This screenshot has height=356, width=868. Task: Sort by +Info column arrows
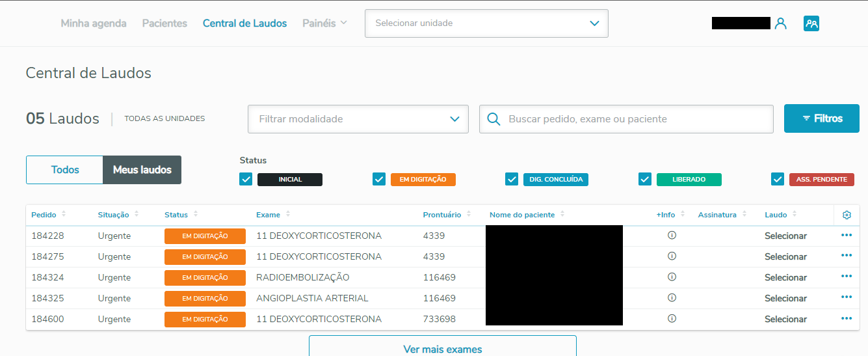coord(683,214)
